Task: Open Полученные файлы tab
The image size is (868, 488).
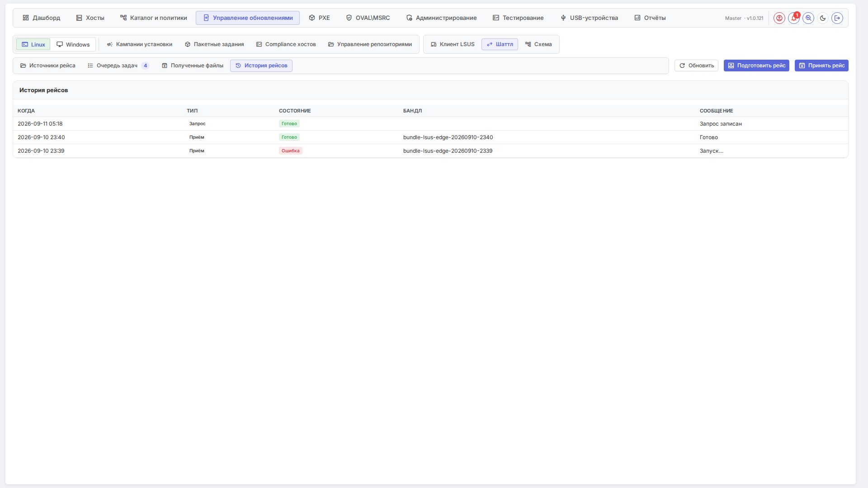Action: point(193,66)
